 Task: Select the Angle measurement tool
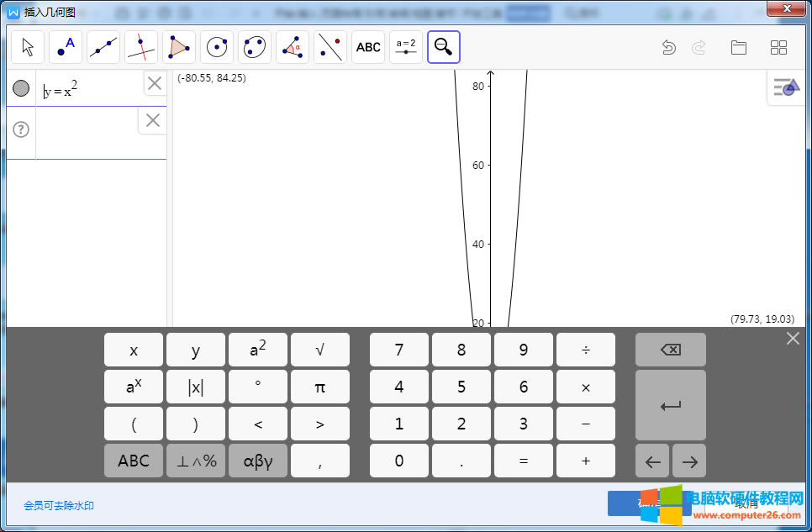click(293, 48)
